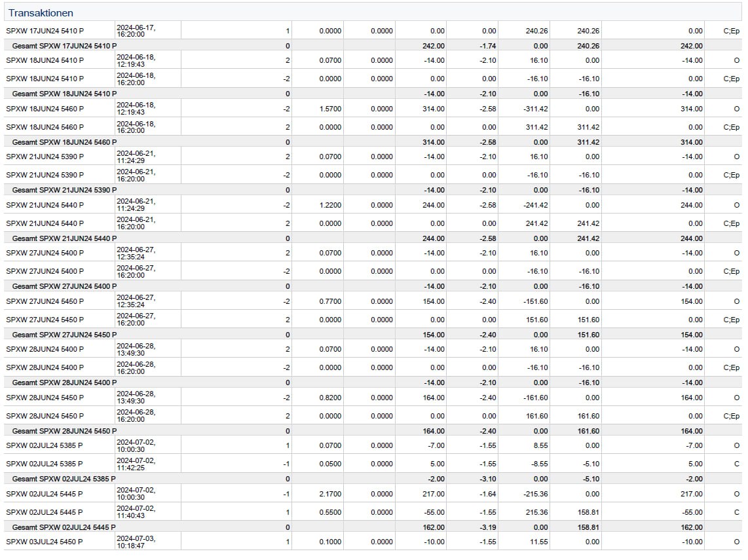Select the 2024-07-02, 11:40:43 timestamp cell
This screenshot has height=560, width=748.
coord(136,512)
